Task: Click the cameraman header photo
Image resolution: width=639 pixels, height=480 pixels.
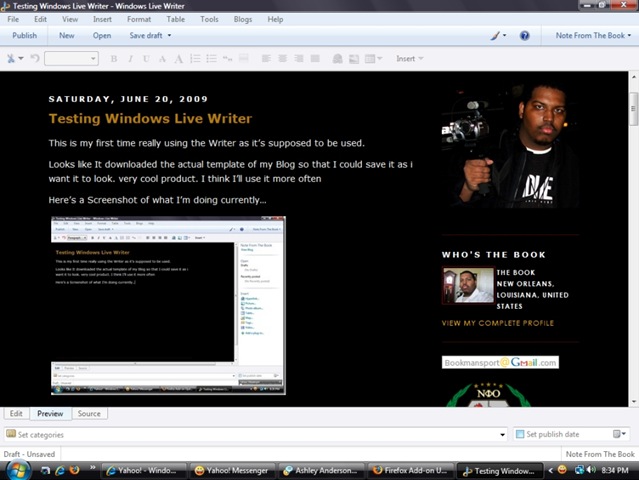Action: pyautogui.click(x=510, y=145)
